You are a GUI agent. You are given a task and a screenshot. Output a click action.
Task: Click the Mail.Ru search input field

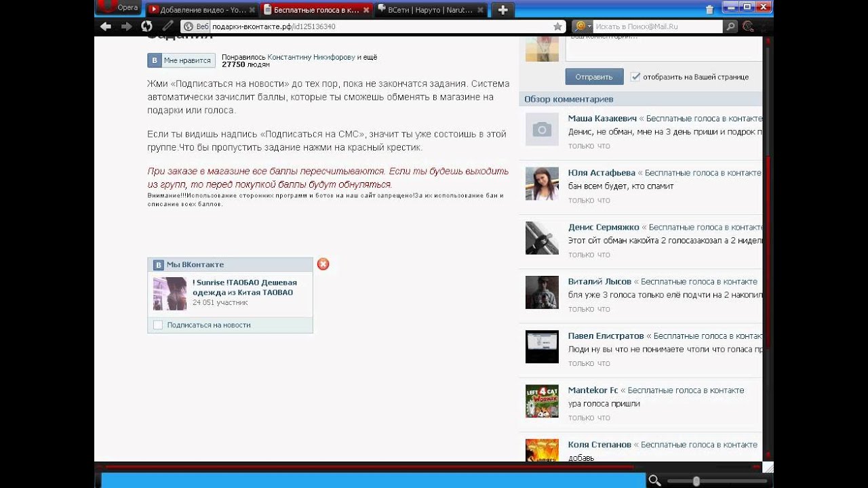click(x=658, y=26)
